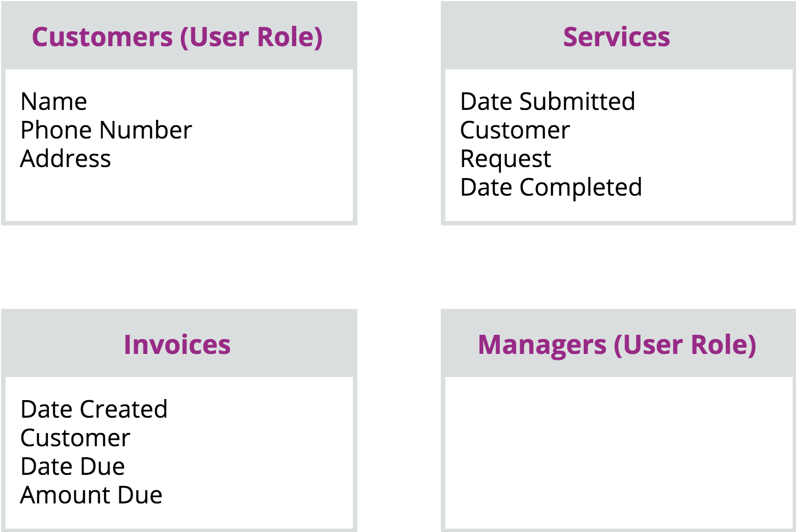Click the Invoices card header
This screenshot has height=532, width=796.
(177, 345)
